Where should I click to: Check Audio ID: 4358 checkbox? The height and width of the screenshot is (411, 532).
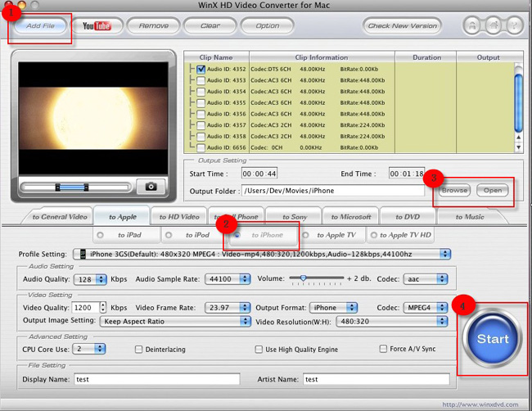(x=201, y=137)
